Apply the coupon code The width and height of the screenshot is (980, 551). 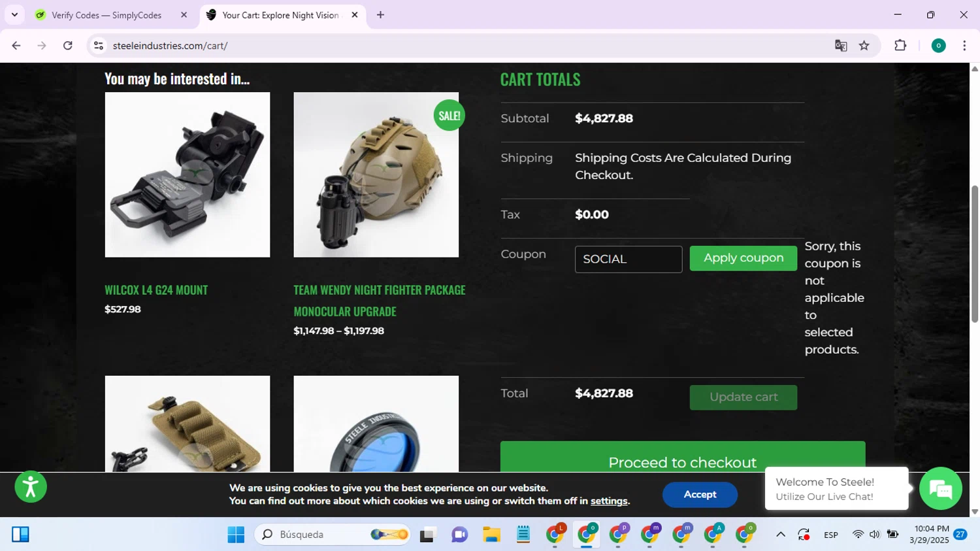pos(743,258)
